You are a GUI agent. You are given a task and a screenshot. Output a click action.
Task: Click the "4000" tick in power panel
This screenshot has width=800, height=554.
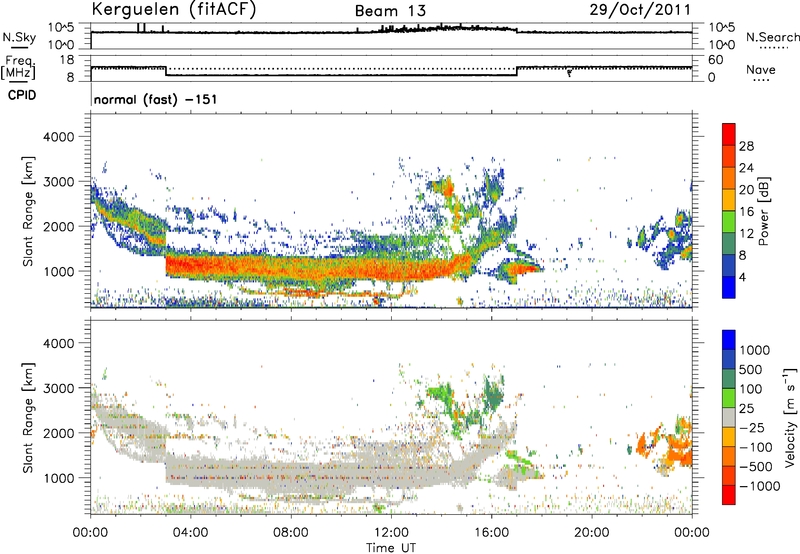pos(58,137)
